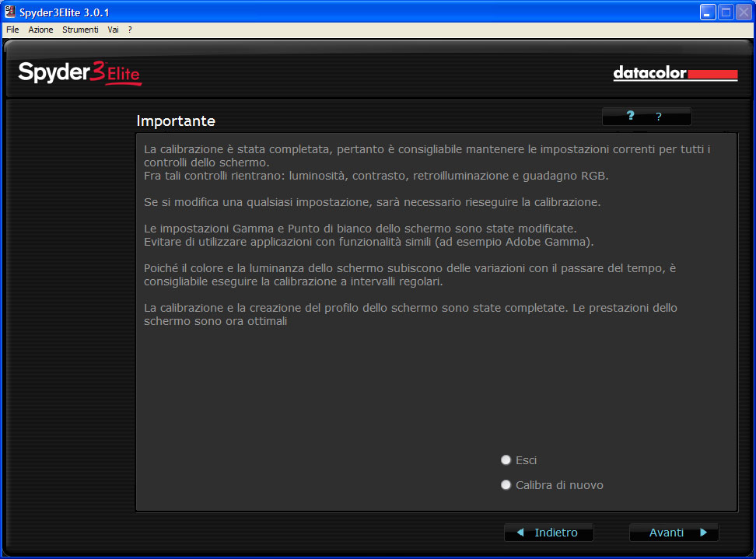Image resolution: width=756 pixels, height=559 pixels.
Task: Click the bold blue question mark help icon
Action: [630, 116]
